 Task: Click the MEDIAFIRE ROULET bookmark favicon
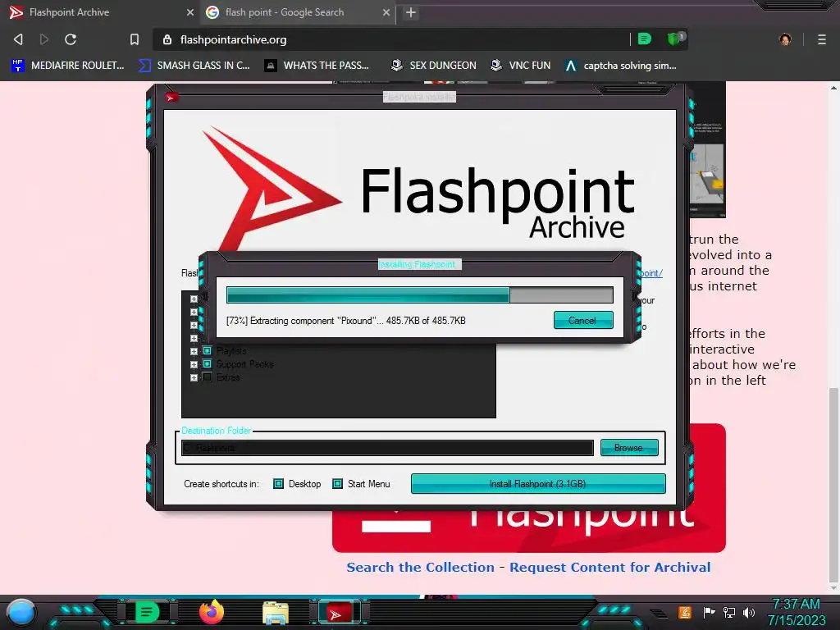[x=18, y=66]
